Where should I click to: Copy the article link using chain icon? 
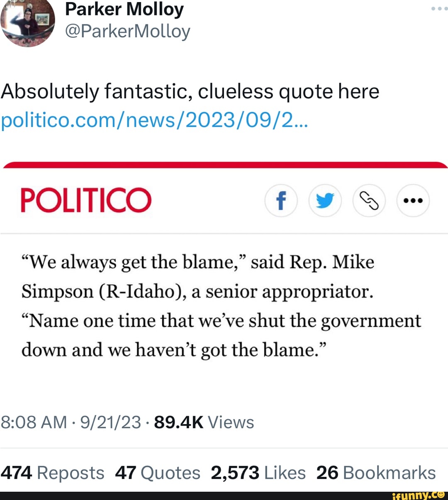(369, 201)
